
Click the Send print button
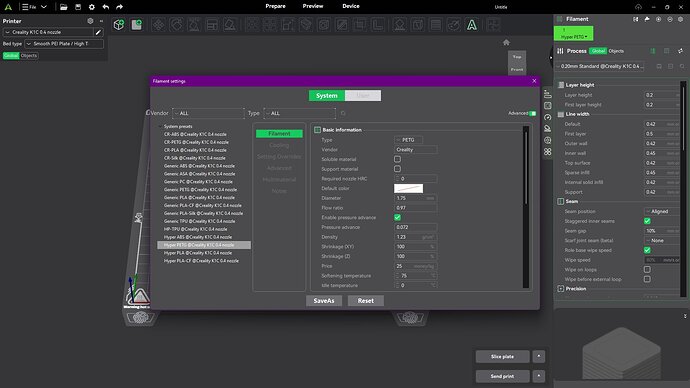502,376
